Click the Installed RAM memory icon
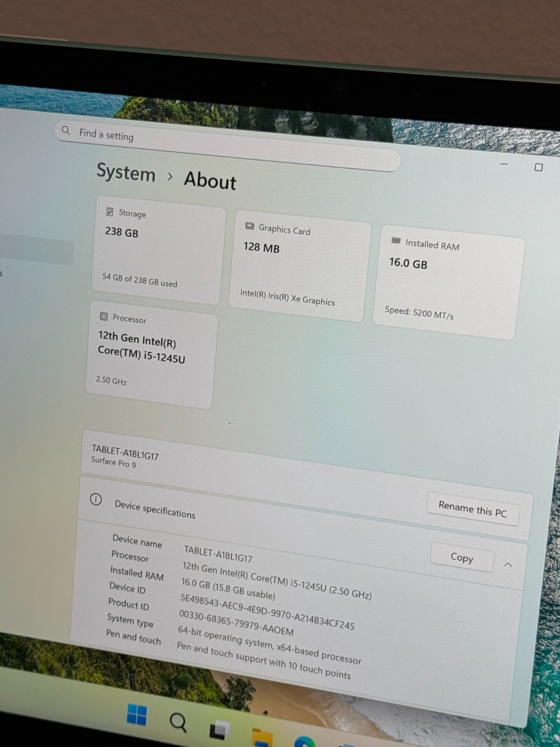This screenshot has height=747, width=560. tap(396, 241)
